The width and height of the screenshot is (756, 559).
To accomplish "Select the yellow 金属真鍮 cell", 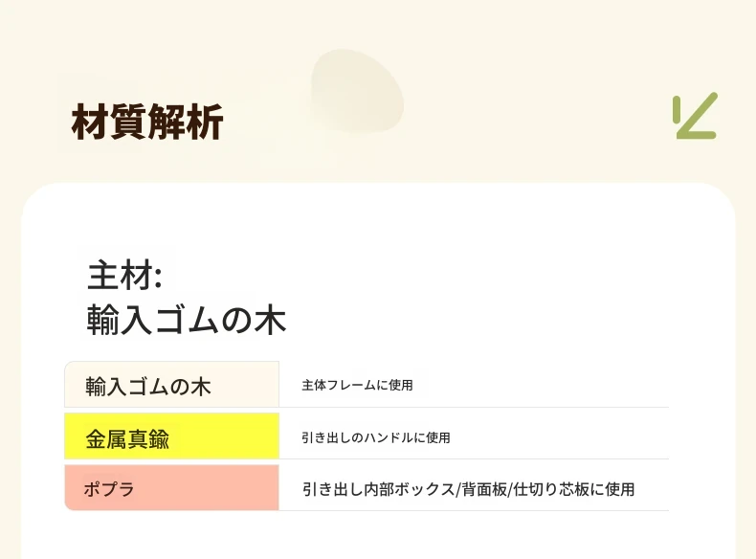I will click(171, 436).
